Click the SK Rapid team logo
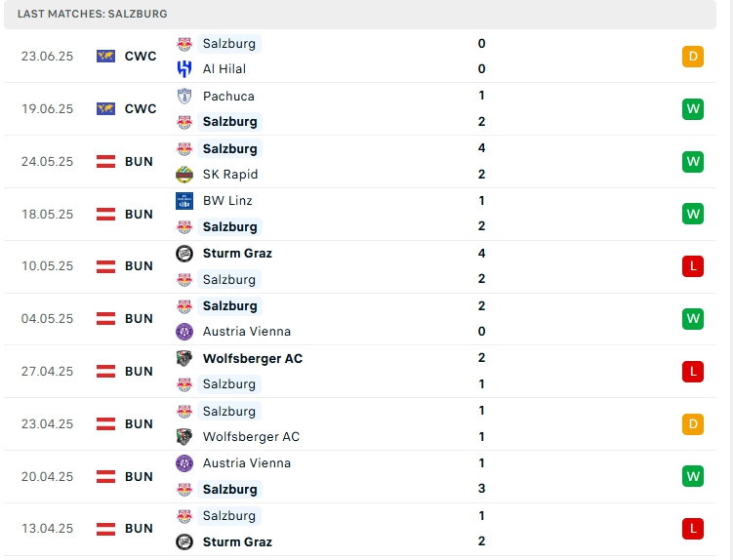Image resolution: width=733 pixels, height=560 pixels. click(184, 175)
